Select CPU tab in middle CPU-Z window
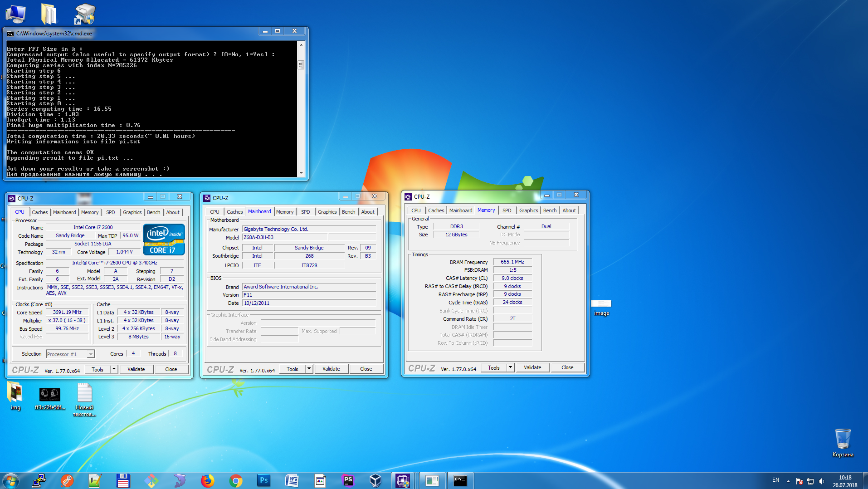Viewport: 868px width, 489px height. (x=215, y=212)
